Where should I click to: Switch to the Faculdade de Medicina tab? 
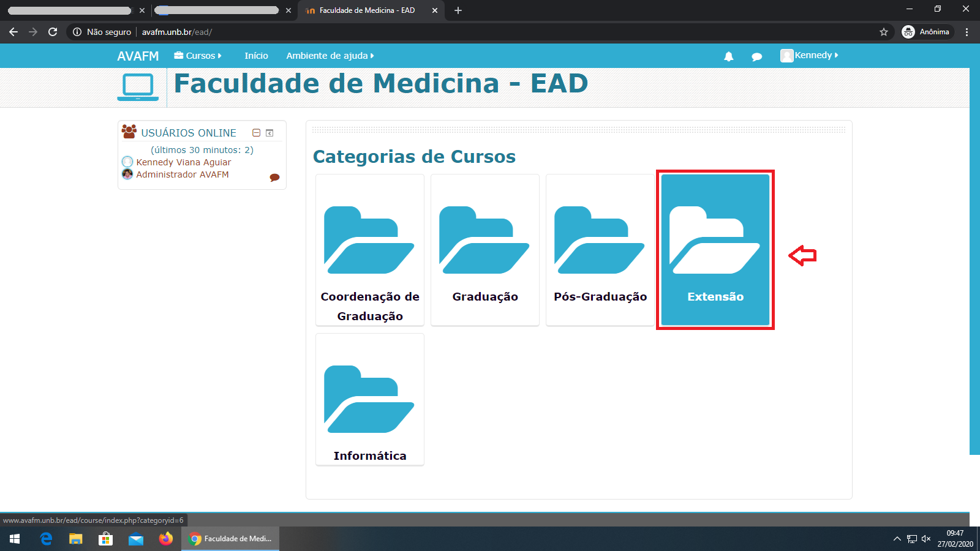coord(366,10)
